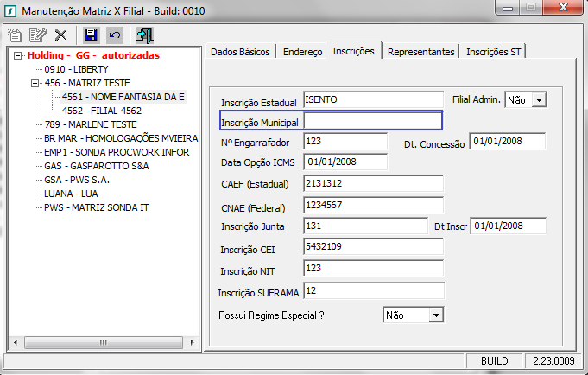588x375 pixels.
Task: Select 4561 - NOME FANTASIA DA E
Action: pos(123,97)
